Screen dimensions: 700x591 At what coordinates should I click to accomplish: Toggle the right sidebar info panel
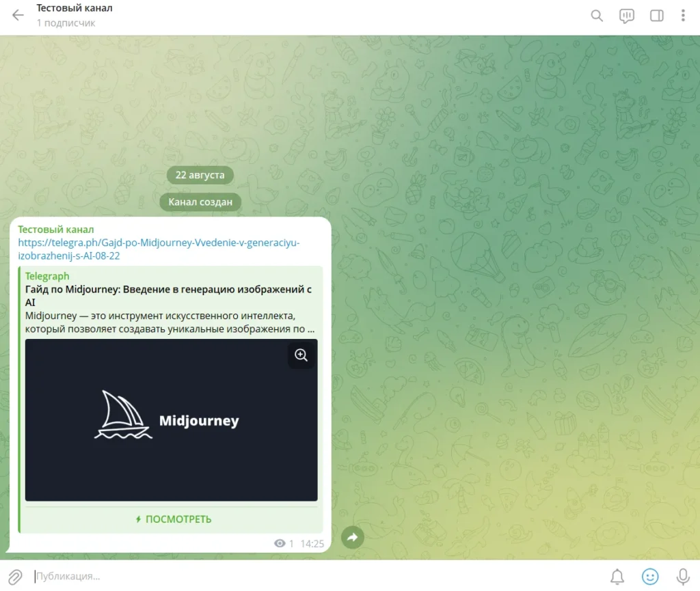(656, 16)
